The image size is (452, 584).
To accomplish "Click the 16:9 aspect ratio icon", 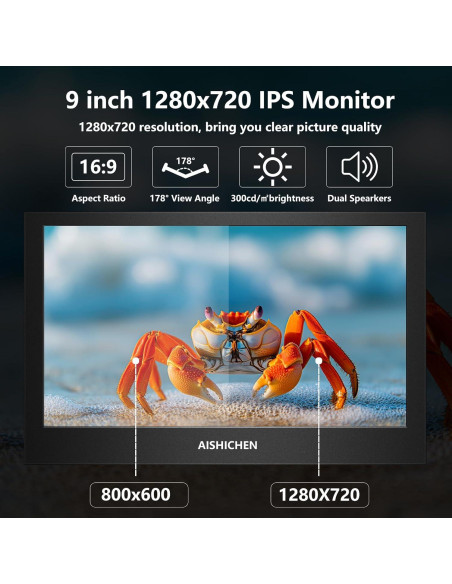I will coord(98,167).
